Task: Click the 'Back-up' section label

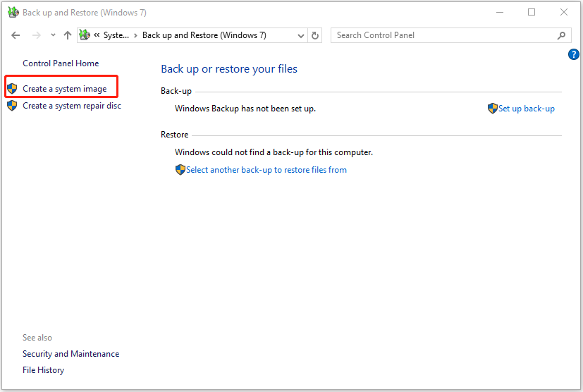Action: [176, 91]
